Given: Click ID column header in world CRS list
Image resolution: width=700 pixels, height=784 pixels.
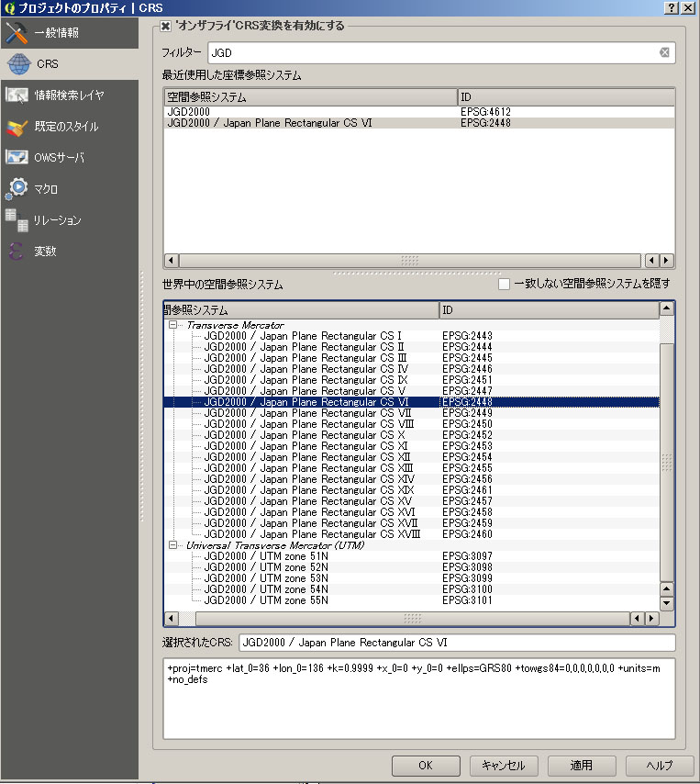Looking at the screenshot, I should 550,310.
